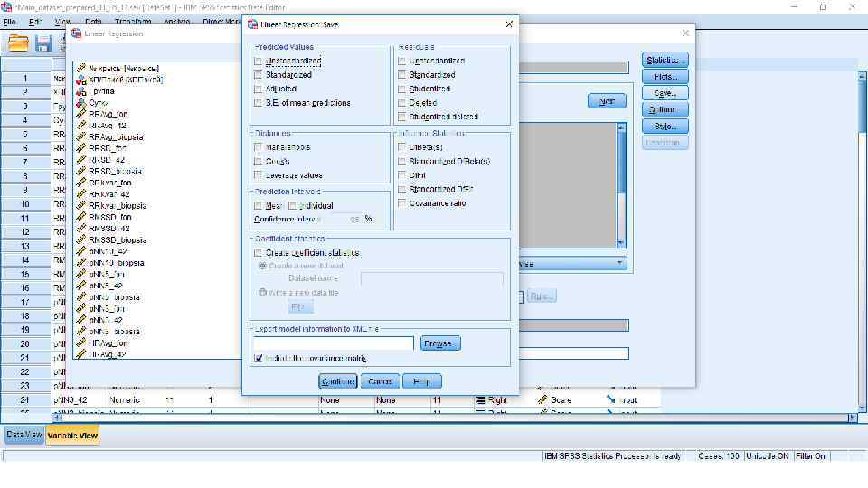
Task: Select pNN10_42 in the variable list
Action: tap(108, 252)
